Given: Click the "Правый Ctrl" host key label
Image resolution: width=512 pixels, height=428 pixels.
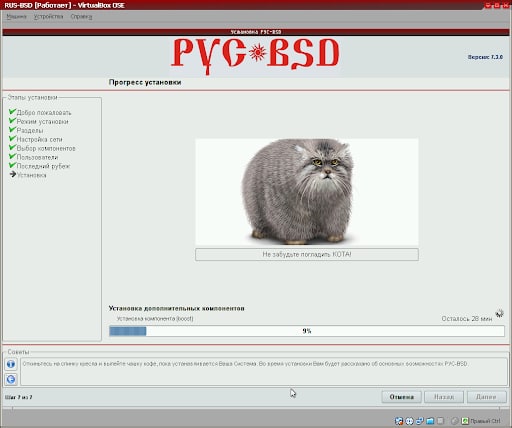Looking at the screenshot, I should 485,421.
